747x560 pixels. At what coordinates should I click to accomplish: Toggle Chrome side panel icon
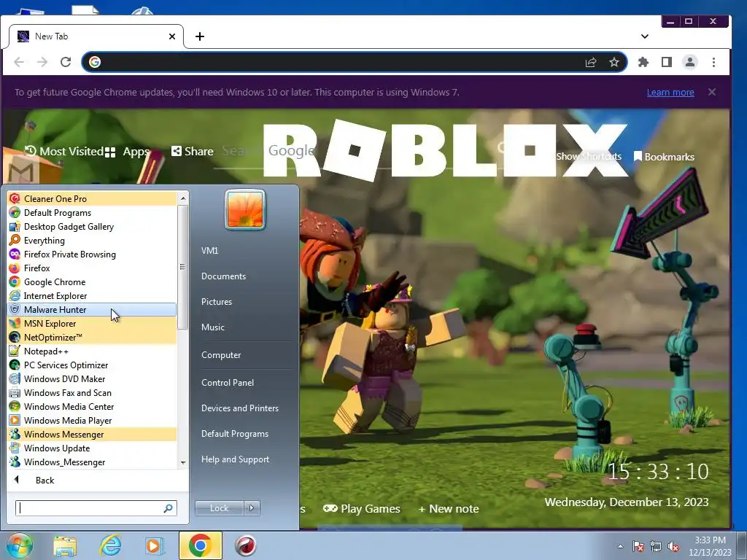point(667,62)
